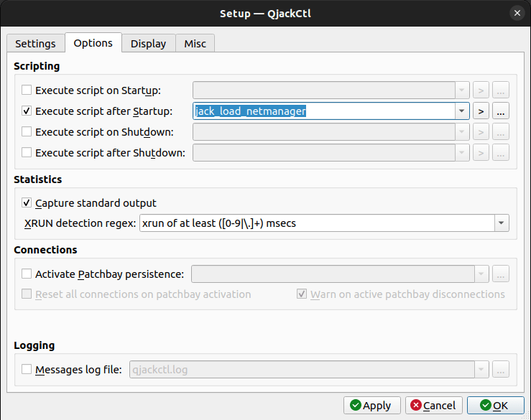Enable Activate Patchbay persistence
This screenshot has height=420, width=531.
coord(27,274)
